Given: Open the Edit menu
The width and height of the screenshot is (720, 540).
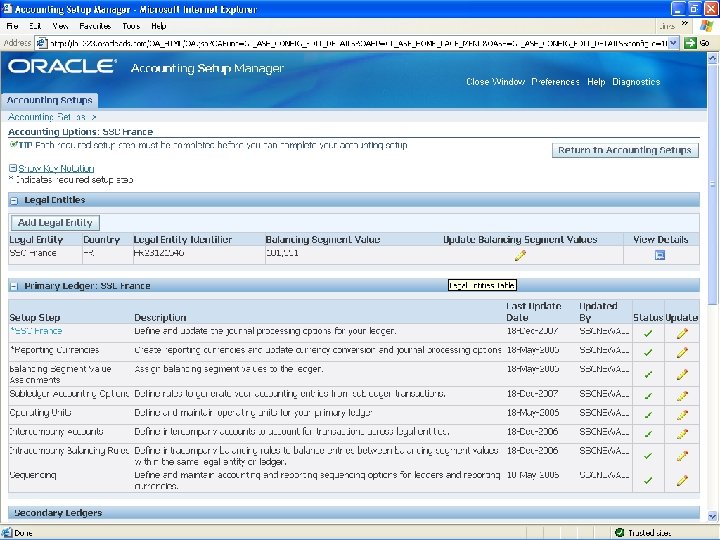Looking at the screenshot, I should pos(35,26).
